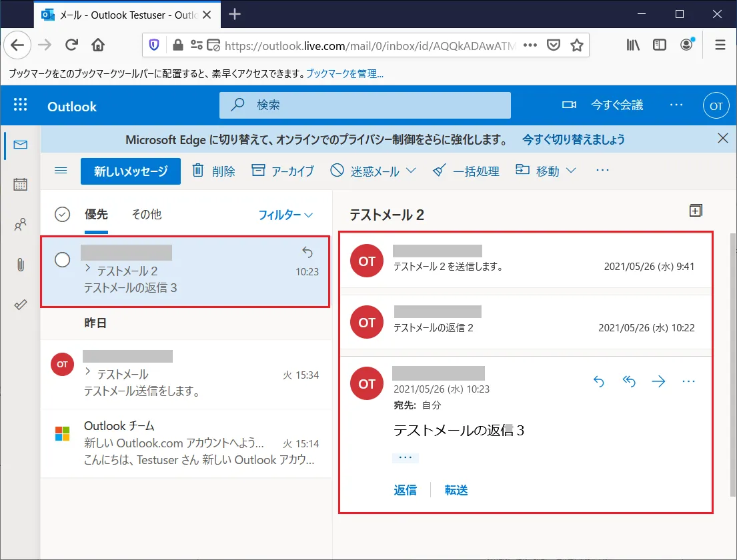
Task: Click the 検索 search field
Action: pyautogui.click(x=365, y=105)
